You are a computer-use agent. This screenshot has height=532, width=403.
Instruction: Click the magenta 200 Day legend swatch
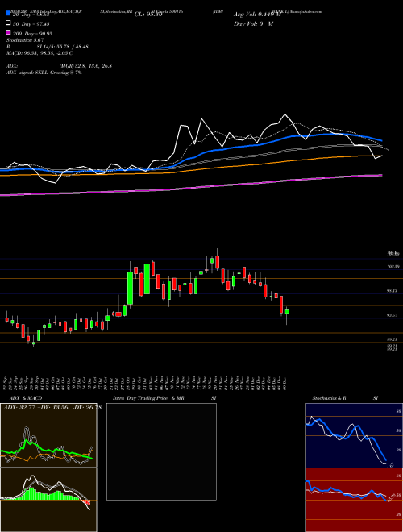(x=8, y=33)
